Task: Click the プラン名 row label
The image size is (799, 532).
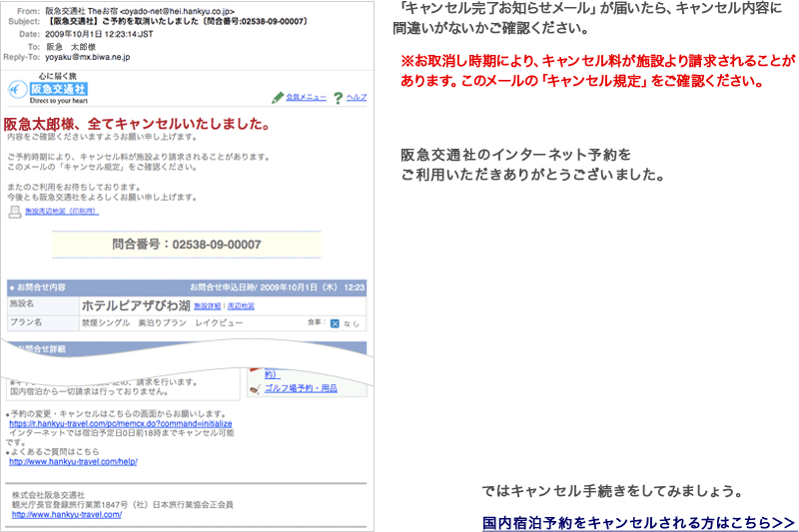Action: (26, 322)
